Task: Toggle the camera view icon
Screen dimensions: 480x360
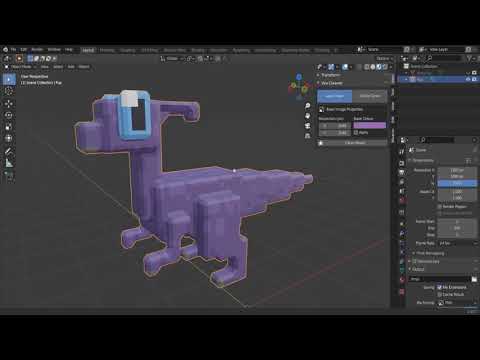Action: (x=307, y=126)
